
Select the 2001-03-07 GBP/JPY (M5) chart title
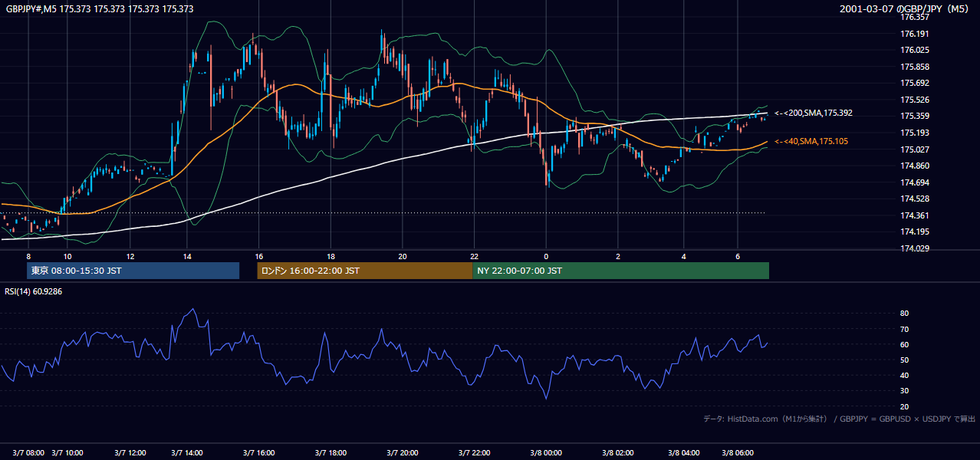(904, 8)
